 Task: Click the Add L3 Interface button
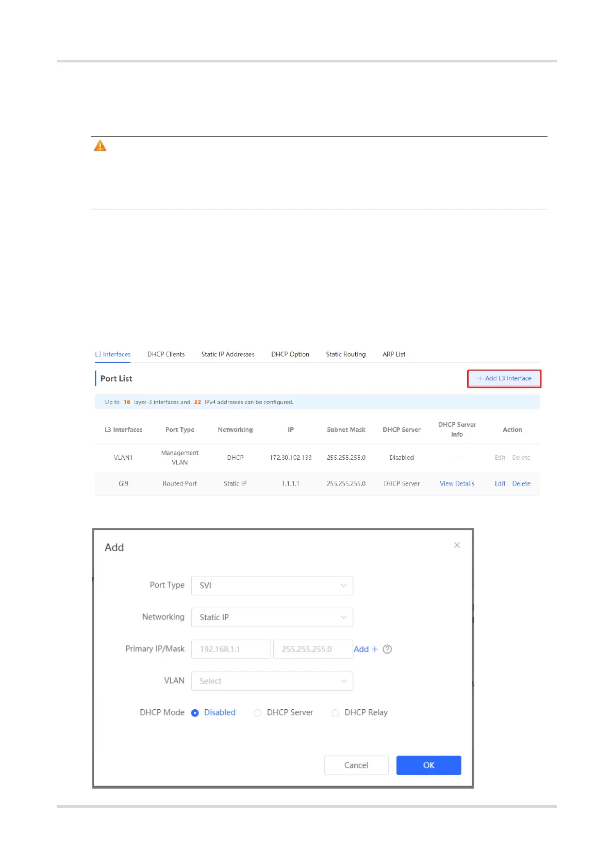tap(504, 378)
